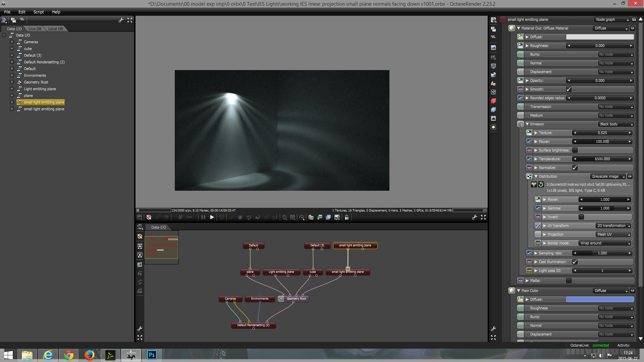Toggle the Surface brightness checkbox
Viewport: 644px width, 362px height.
click(x=575, y=150)
